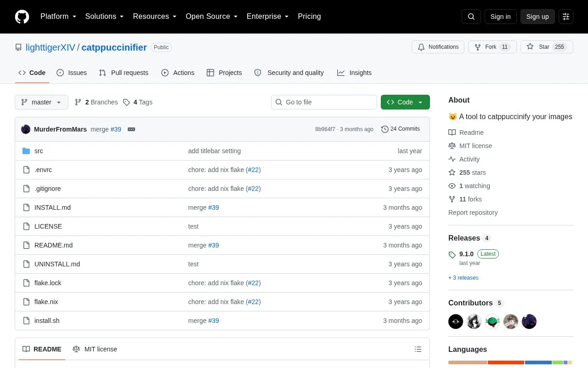The height and width of the screenshot is (368, 588).
Task: Click the orange segment of Languages bar
Action: [x=506, y=362]
